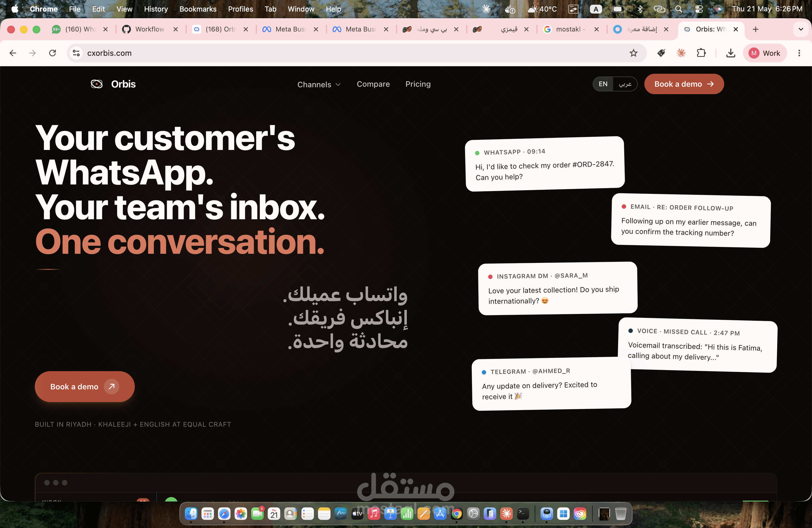Bookmark this page with the star icon
This screenshot has height=528, width=812.
[x=633, y=53]
